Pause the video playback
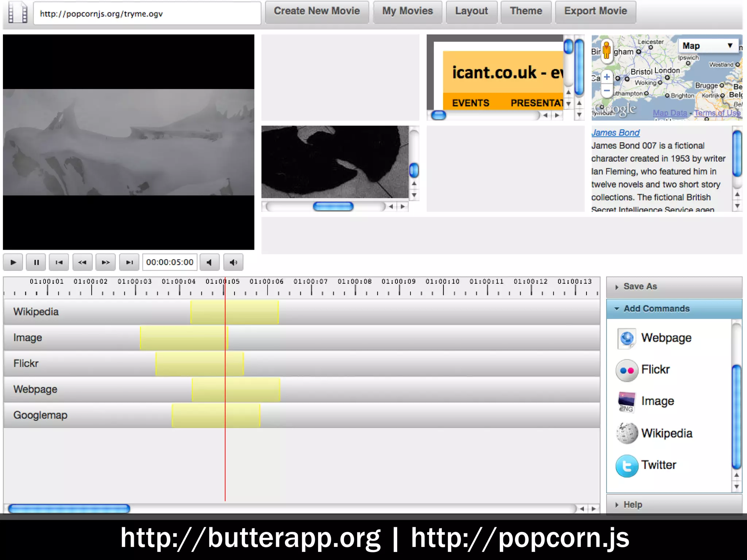 coord(36,262)
